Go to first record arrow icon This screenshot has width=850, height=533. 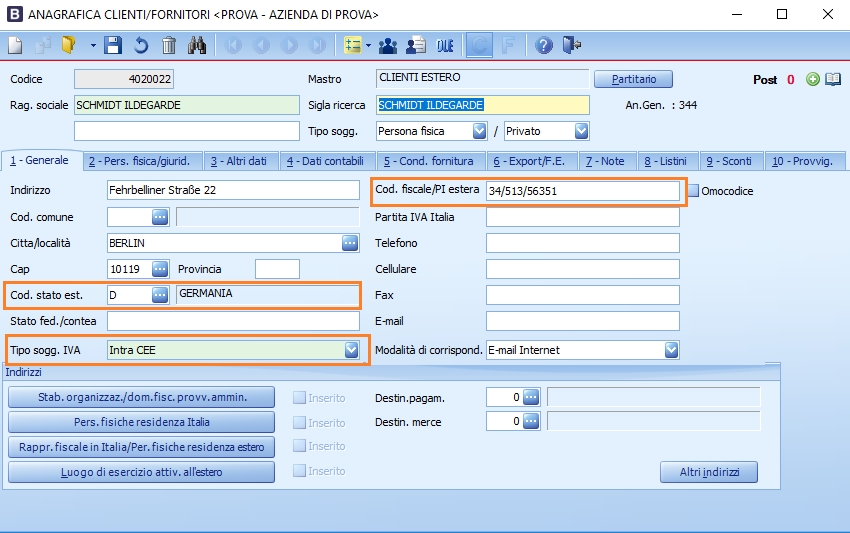click(x=233, y=46)
